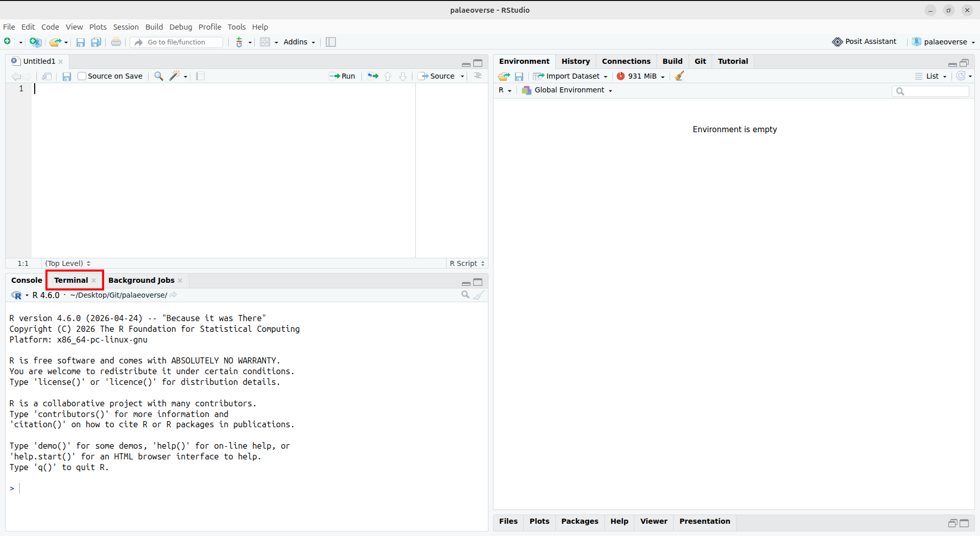Click the Source button
The height and width of the screenshot is (536, 980).
click(x=437, y=76)
